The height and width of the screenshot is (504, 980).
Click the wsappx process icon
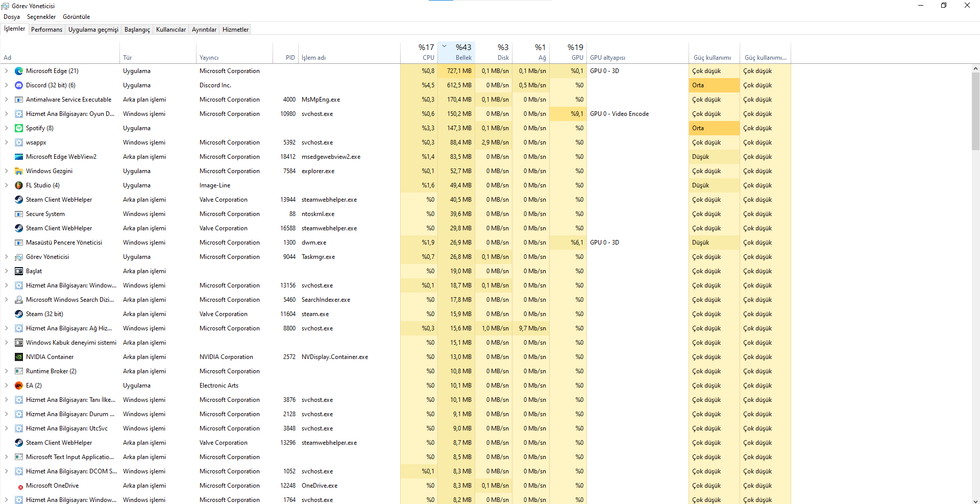(x=19, y=142)
